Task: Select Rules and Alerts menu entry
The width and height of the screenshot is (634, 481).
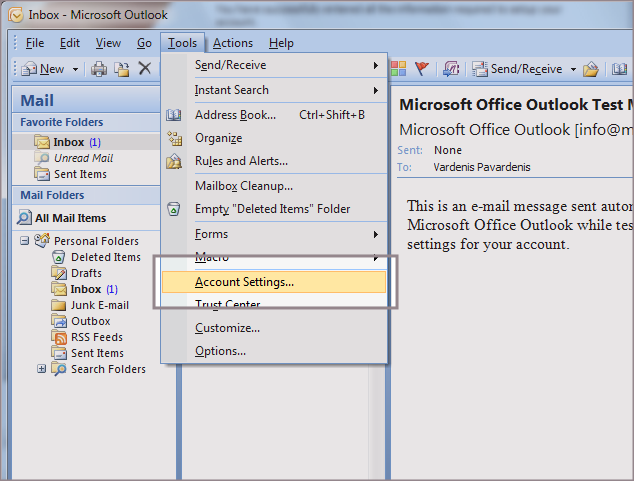Action: tap(241, 161)
